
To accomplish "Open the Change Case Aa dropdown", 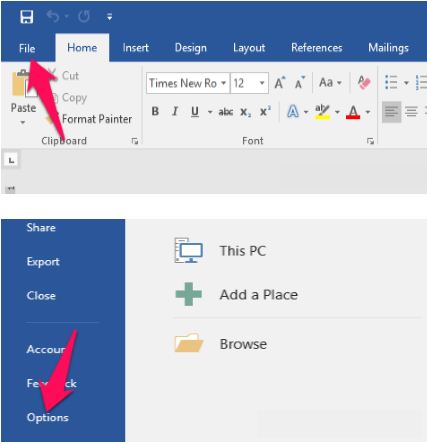I will click(330, 82).
